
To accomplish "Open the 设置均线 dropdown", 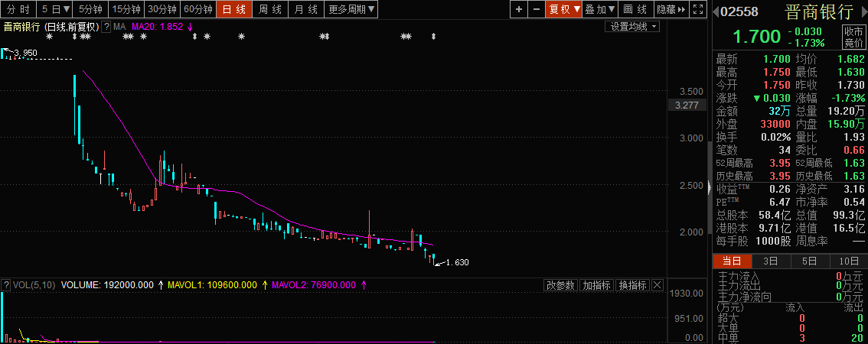I will tap(633, 27).
